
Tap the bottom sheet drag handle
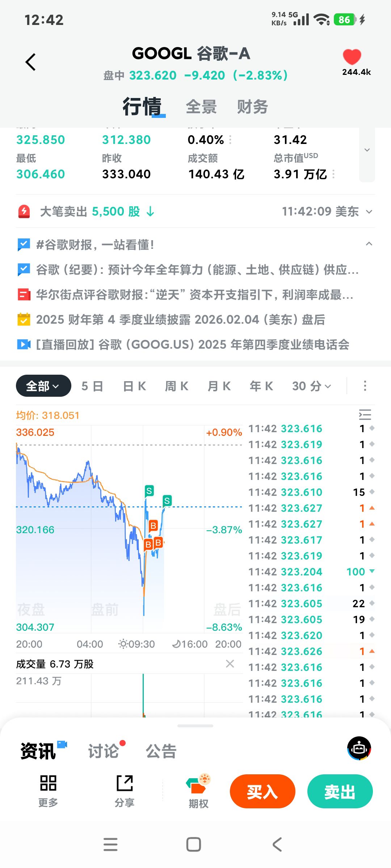pos(195,726)
